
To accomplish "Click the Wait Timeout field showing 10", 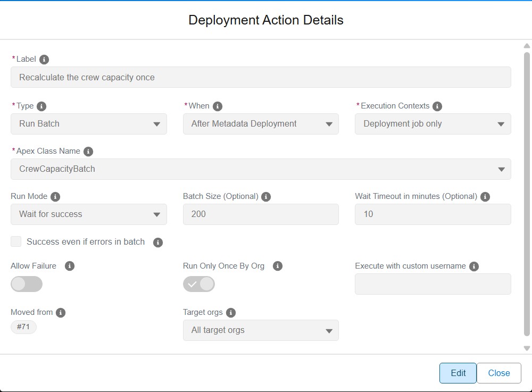I will point(433,214).
